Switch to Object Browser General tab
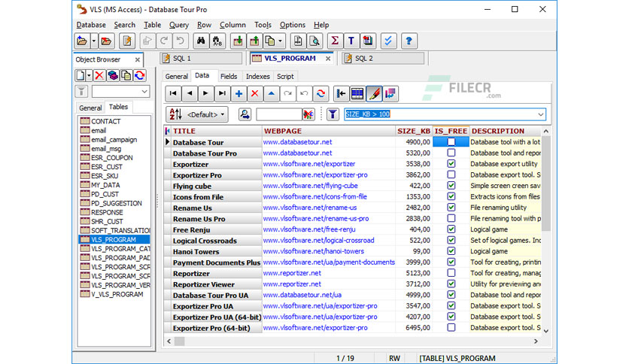 pos(90,108)
